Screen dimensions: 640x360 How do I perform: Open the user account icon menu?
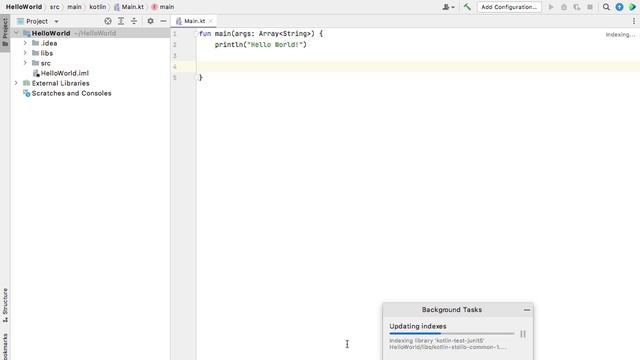448,7
